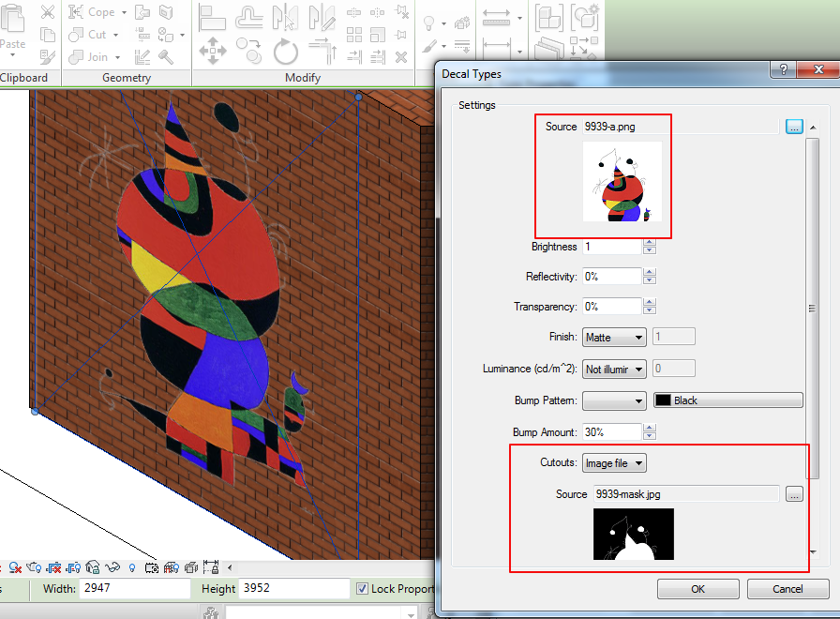The width and height of the screenshot is (840, 619).
Task: Increase Bump Amount with up spinner
Action: coord(650,429)
